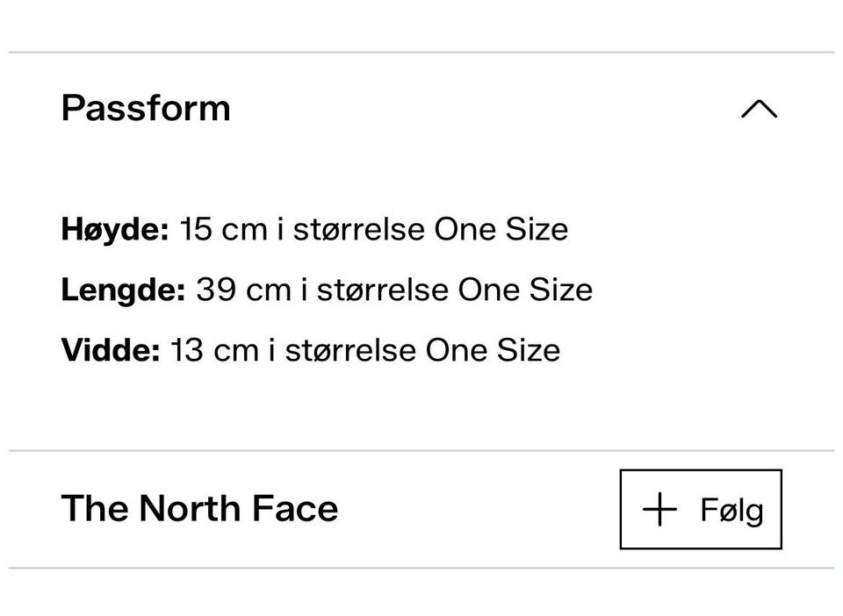Click the plus icon beside Følg
843x616 pixels.
tap(659, 510)
